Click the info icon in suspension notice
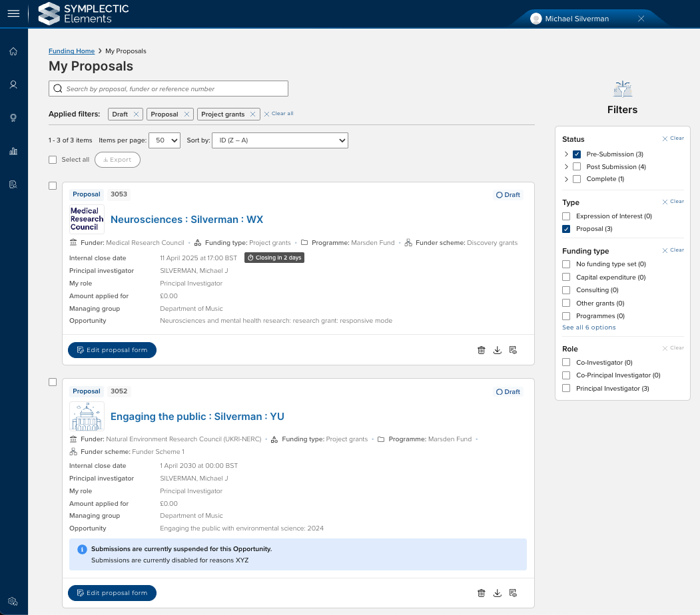700x615 pixels. click(x=82, y=549)
